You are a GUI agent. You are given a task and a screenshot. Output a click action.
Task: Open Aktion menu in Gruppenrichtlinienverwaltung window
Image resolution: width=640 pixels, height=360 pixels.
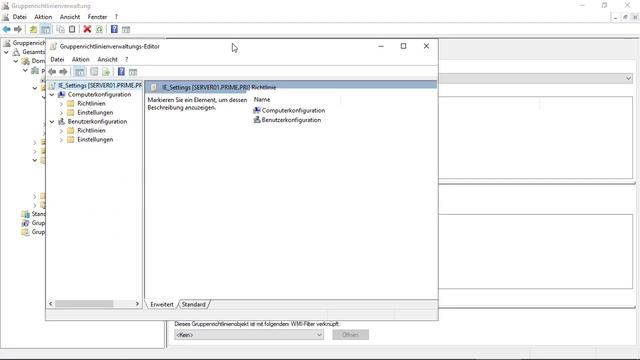(x=43, y=17)
